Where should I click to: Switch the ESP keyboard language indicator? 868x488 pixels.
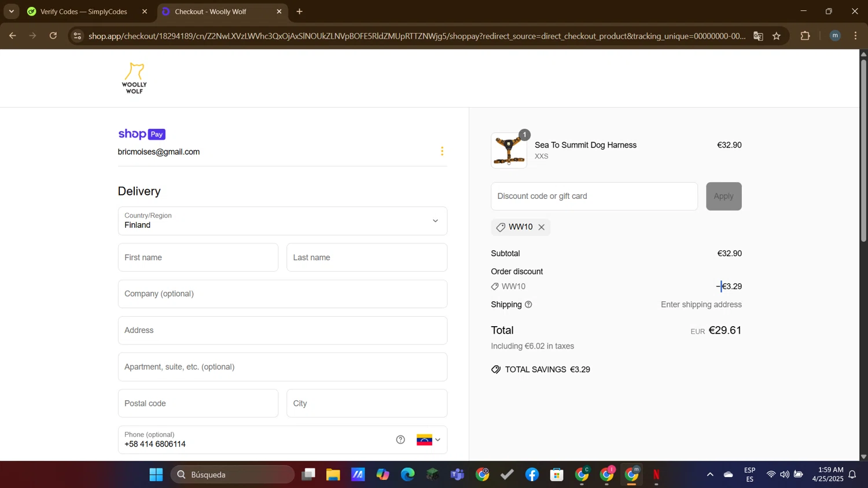750,475
